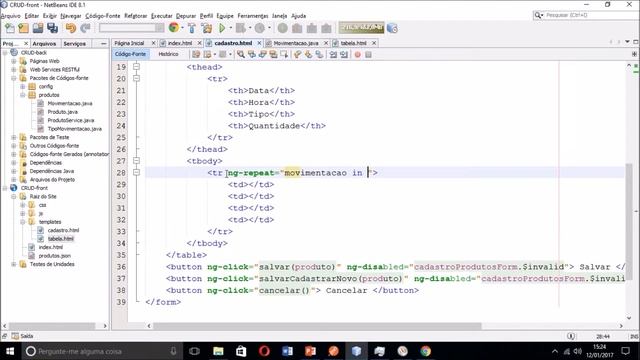Open the Run Project dropdown arrow
Viewport: 640px width, 360px height.
click(231, 28)
